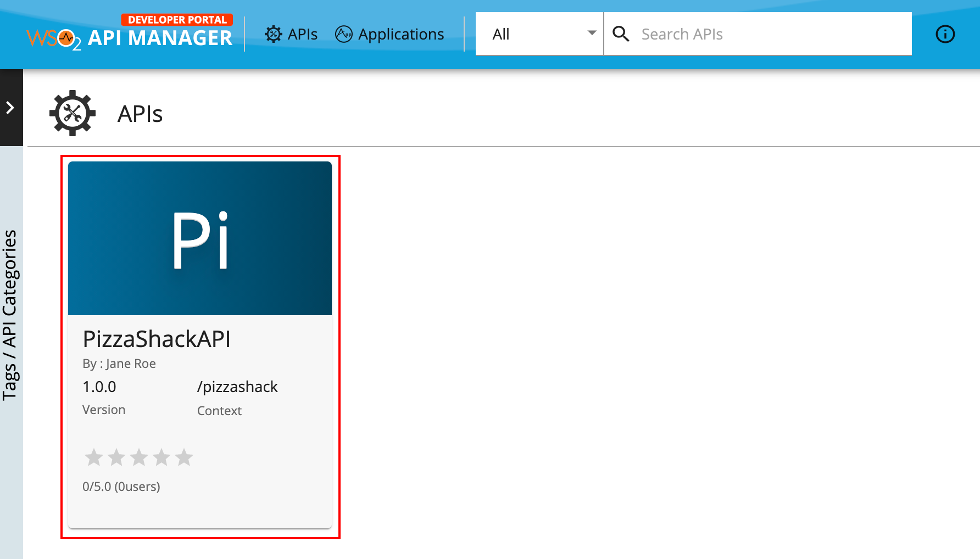Click the /pizzashack context text
Screen dimensions: 980x559
click(237, 387)
